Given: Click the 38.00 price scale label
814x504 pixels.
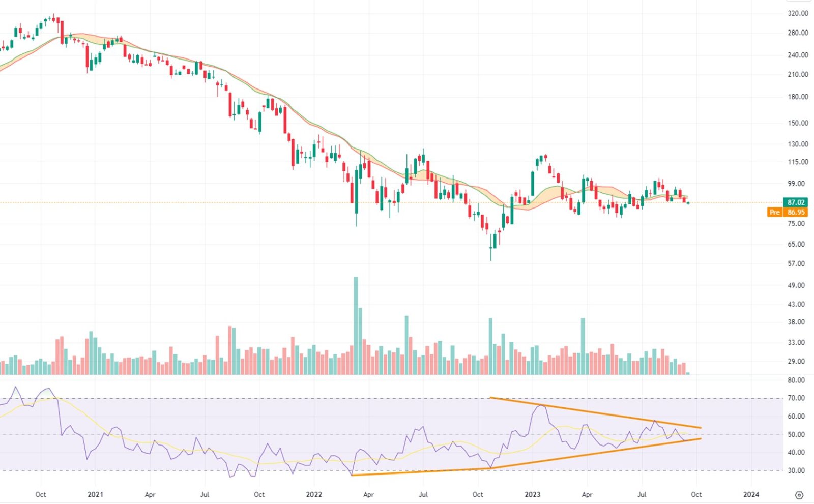Looking at the screenshot, I should tap(797, 322).
